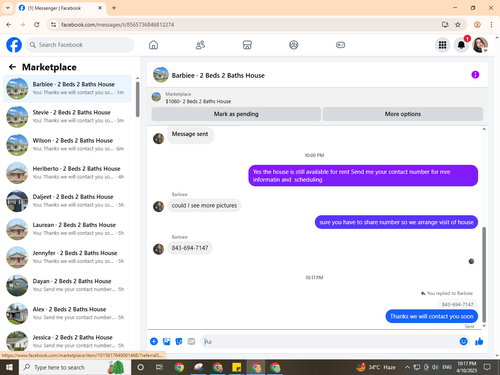Choose a sticker icon in composer
Image resolution: width=500 pixels, height=375 pixels.
point(179,341)
